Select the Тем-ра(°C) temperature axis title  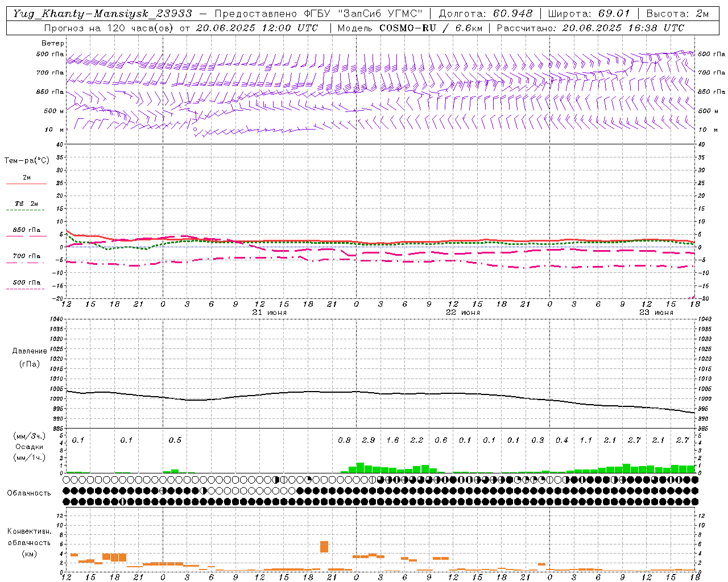coord(27,161)
